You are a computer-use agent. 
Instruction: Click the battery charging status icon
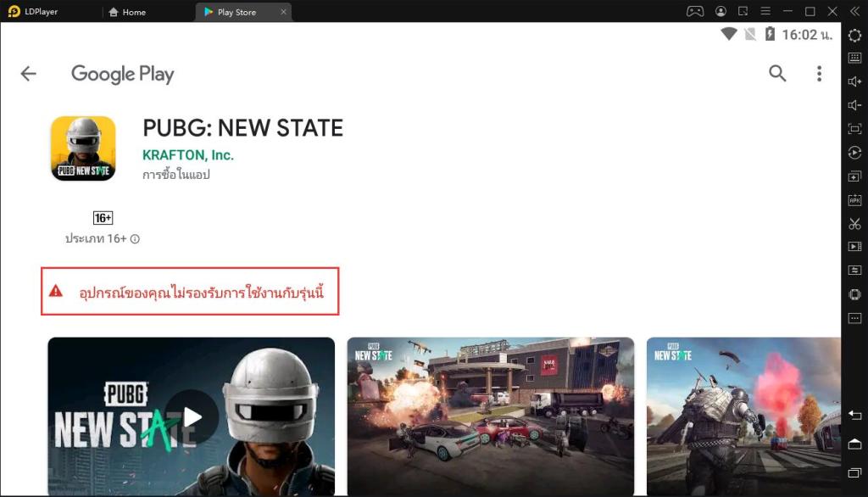(770, 35)
